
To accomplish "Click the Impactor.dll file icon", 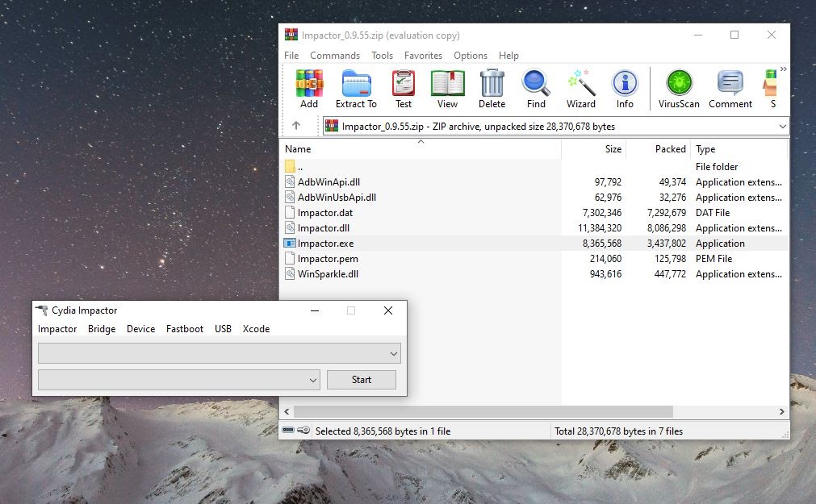I will tap(290, 228).
